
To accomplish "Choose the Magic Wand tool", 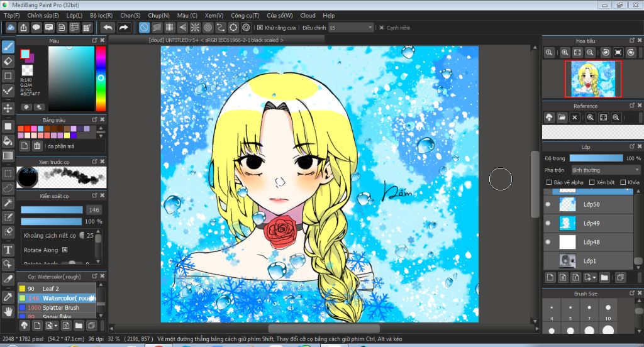I will click(8, 202).
